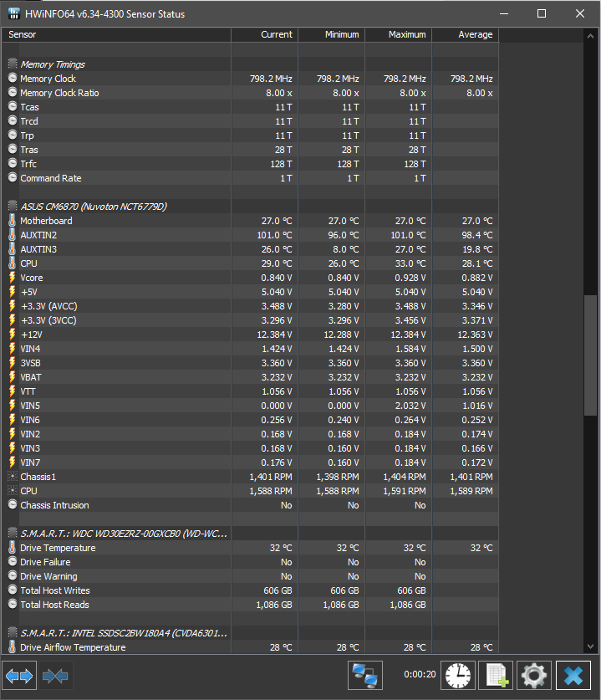Click the expand layout arrows button

(19, 676)
